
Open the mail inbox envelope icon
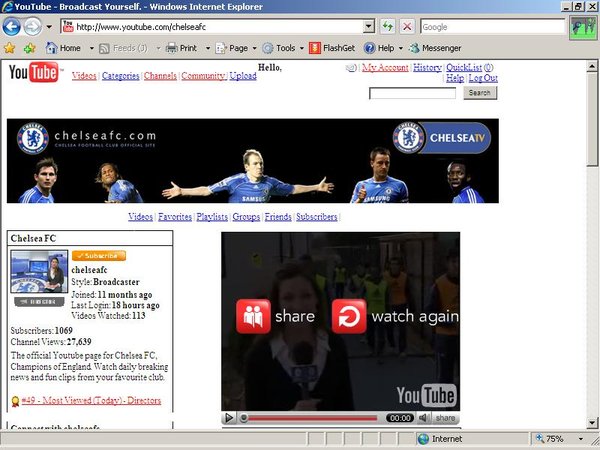[351, 68]
